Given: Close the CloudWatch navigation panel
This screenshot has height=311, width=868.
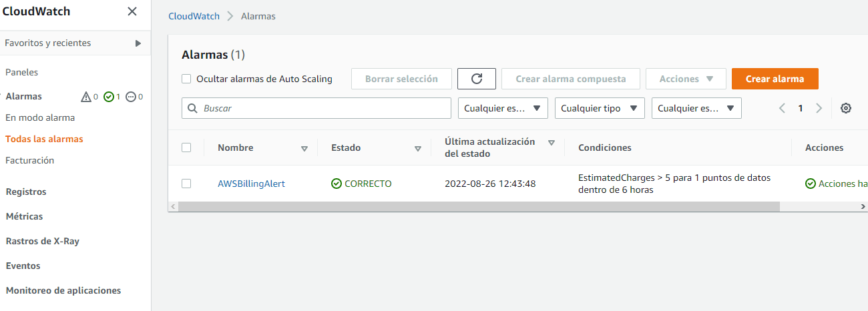Looking at the screenshot, I should (132, 11).
